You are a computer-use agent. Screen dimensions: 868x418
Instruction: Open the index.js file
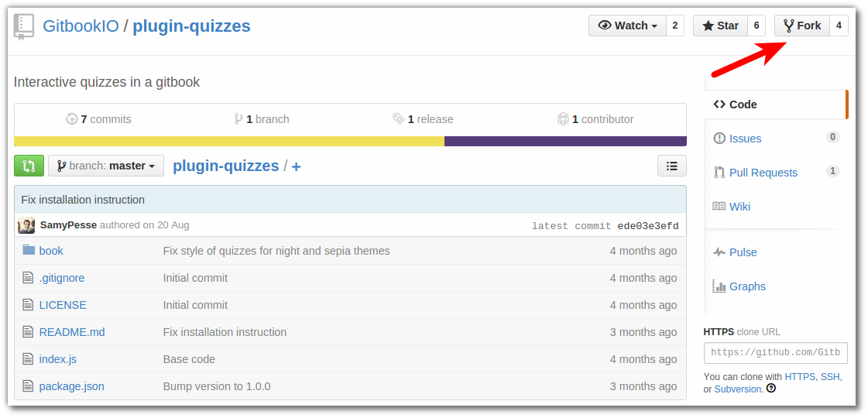click(57, 359)
